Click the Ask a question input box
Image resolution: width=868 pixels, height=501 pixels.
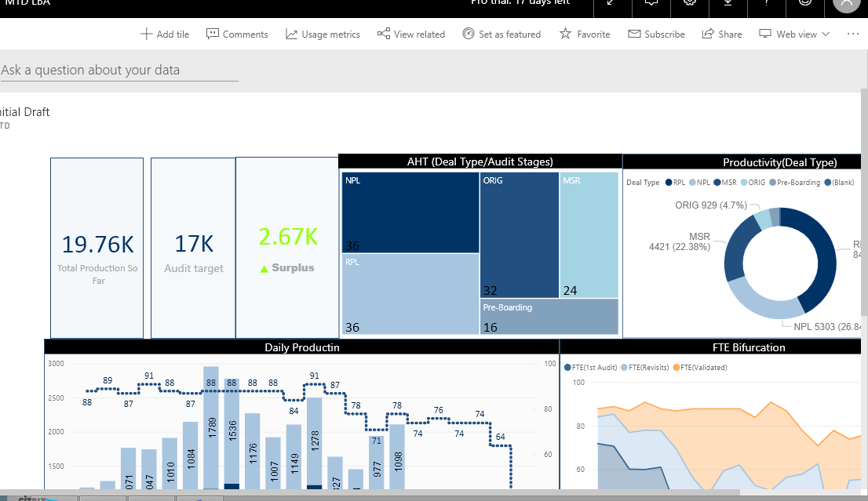point(119,71)
